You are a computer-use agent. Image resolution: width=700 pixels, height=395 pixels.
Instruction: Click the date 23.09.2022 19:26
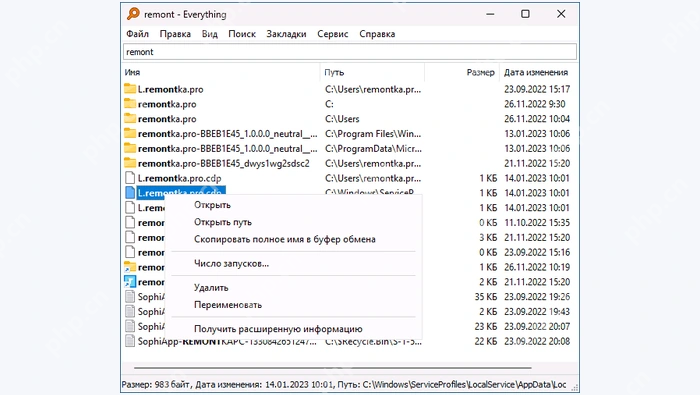click(x=537, y=297)
